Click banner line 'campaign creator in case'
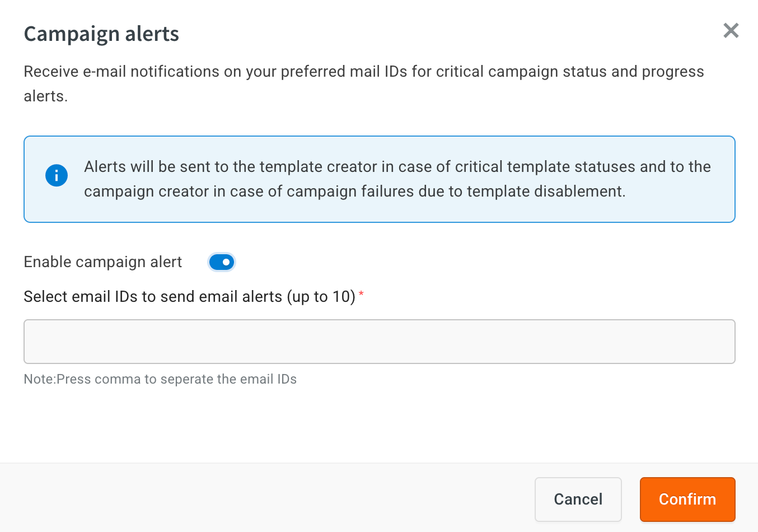 click(354, 192)
